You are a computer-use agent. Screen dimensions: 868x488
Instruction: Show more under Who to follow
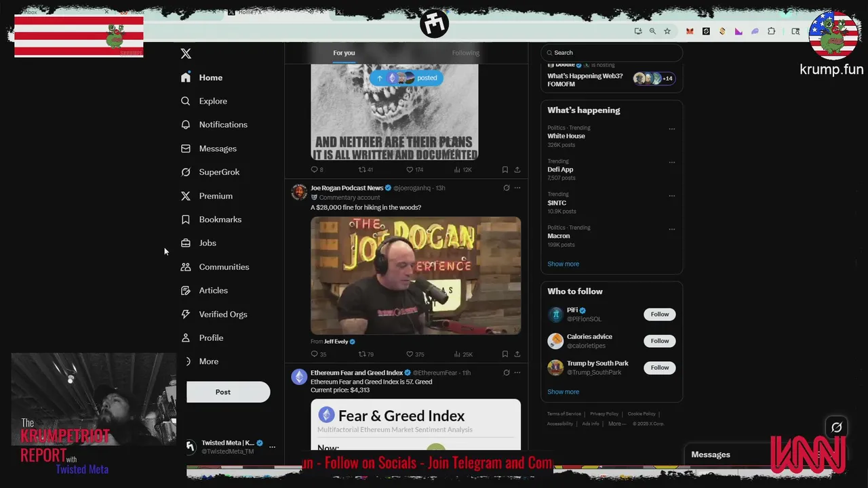[563, 392]
